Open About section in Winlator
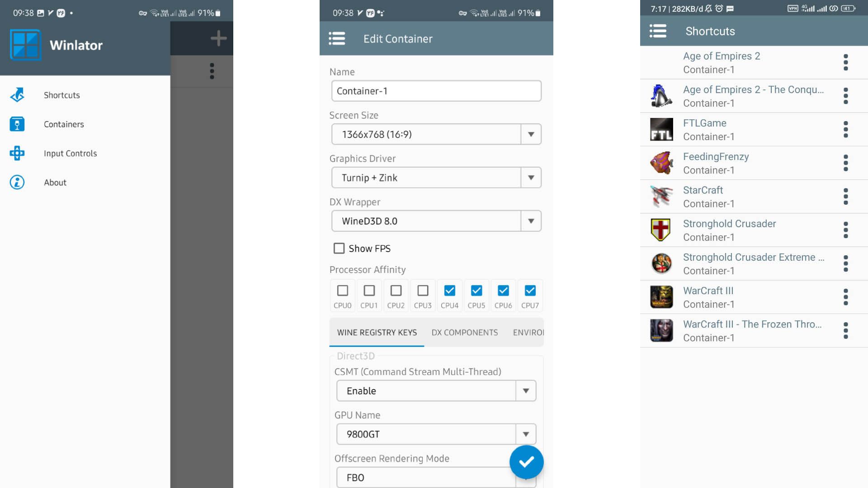868x488 pixels. 55,183
